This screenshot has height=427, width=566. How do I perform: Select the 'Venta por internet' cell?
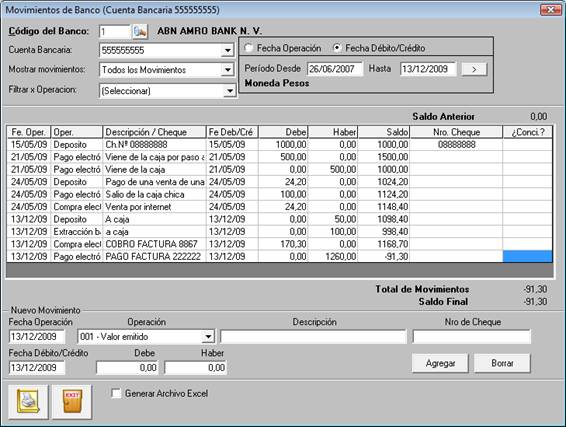click(154, 207)
